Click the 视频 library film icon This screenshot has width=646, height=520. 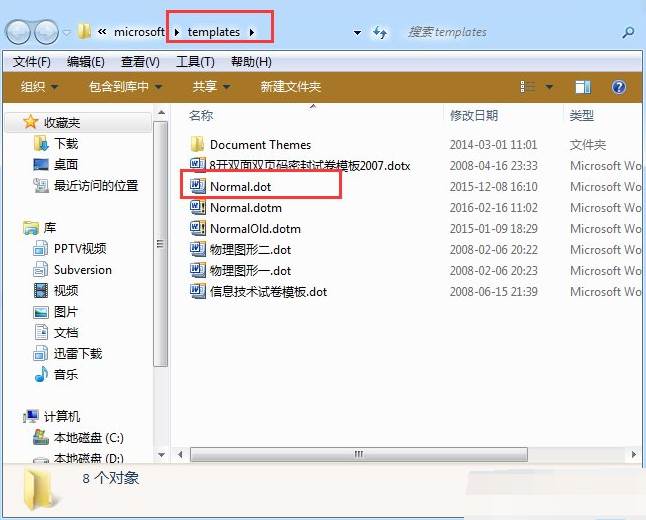click(x=41, y=290)
